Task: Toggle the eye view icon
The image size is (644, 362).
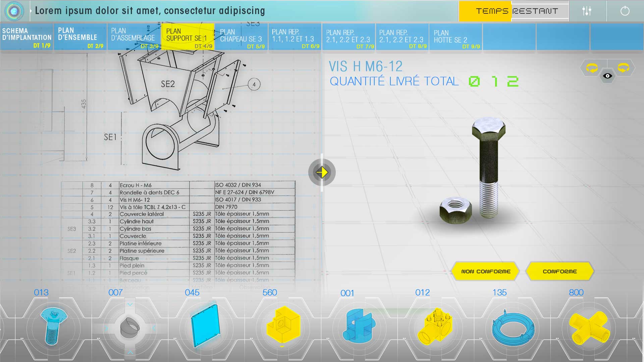Action: (x=607, y=76)
